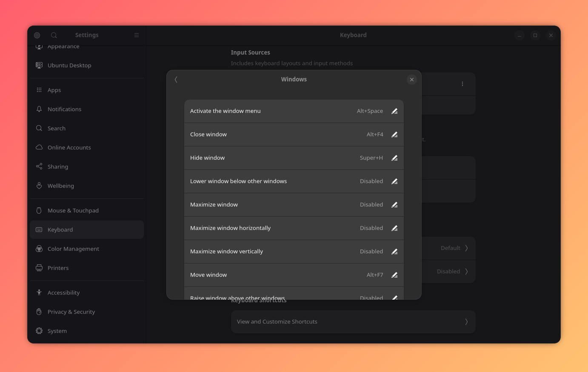
Task: Select the Mouse & Touchpad icon
Action: click(x=39, y=210)
